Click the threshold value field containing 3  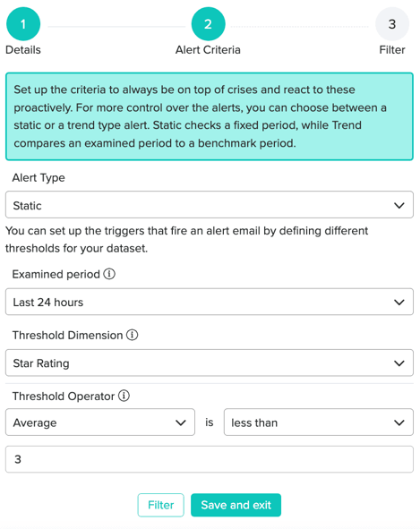pos(210,459)
